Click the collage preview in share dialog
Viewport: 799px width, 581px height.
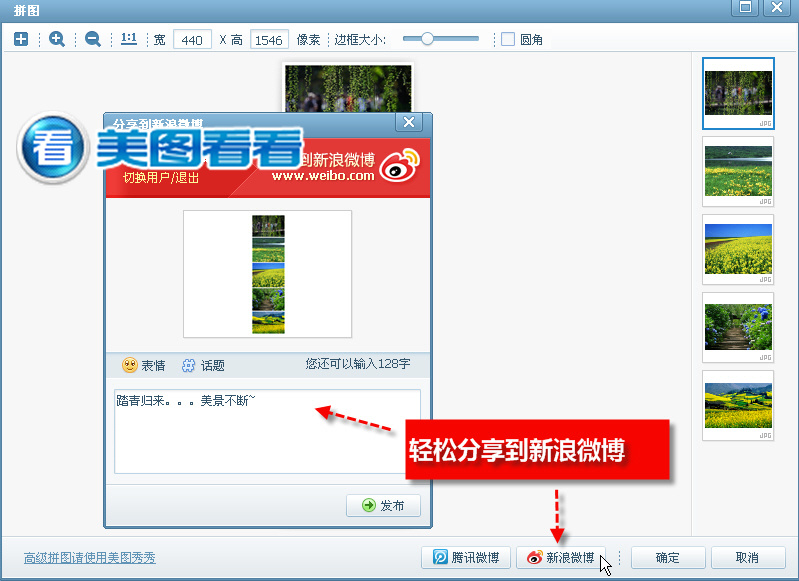268,274
